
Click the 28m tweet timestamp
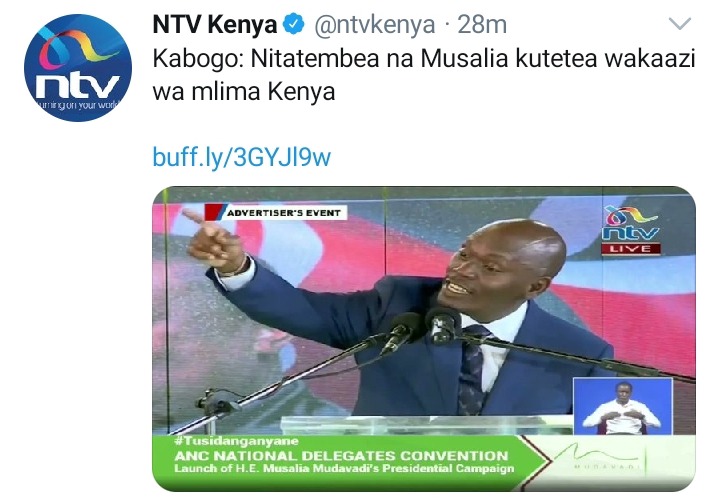[482, 24]
